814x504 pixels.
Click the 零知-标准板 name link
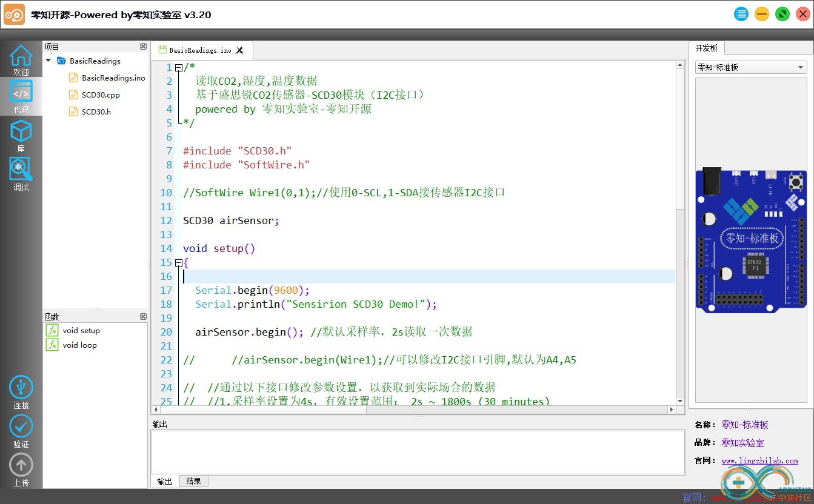coord(745,425)
